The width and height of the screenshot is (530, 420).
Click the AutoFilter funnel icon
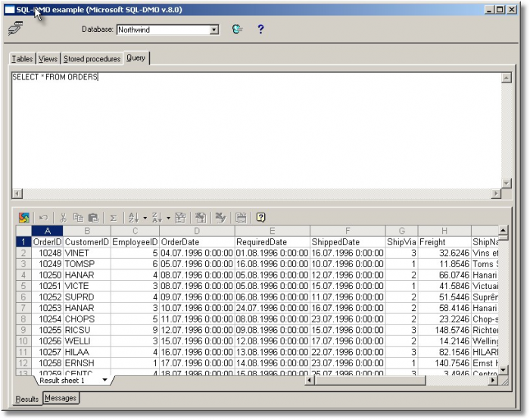(180, 218)
